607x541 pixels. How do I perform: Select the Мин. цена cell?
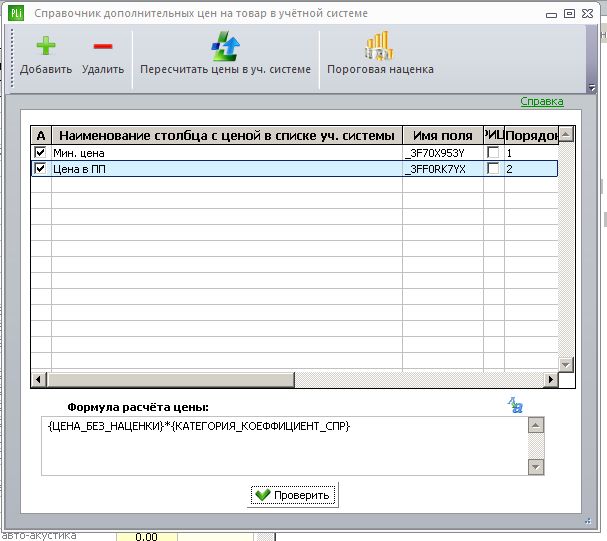click(x=227, y=153)
